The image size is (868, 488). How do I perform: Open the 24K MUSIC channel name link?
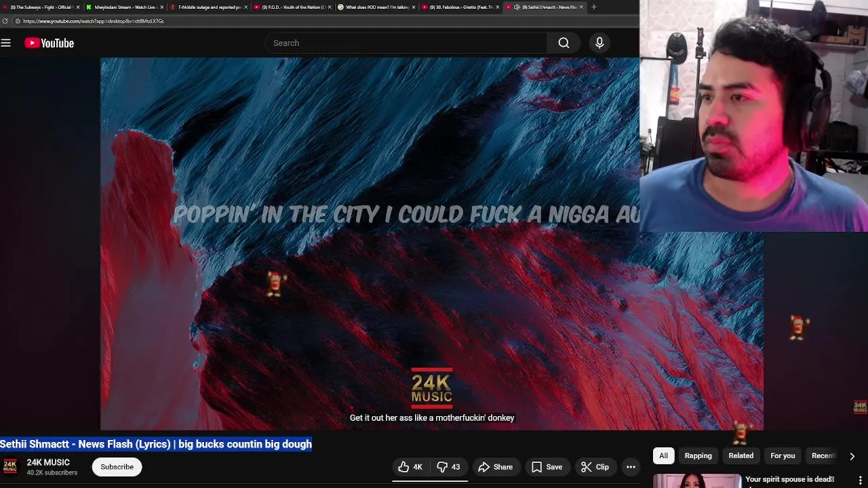click(x=48, y=462)
